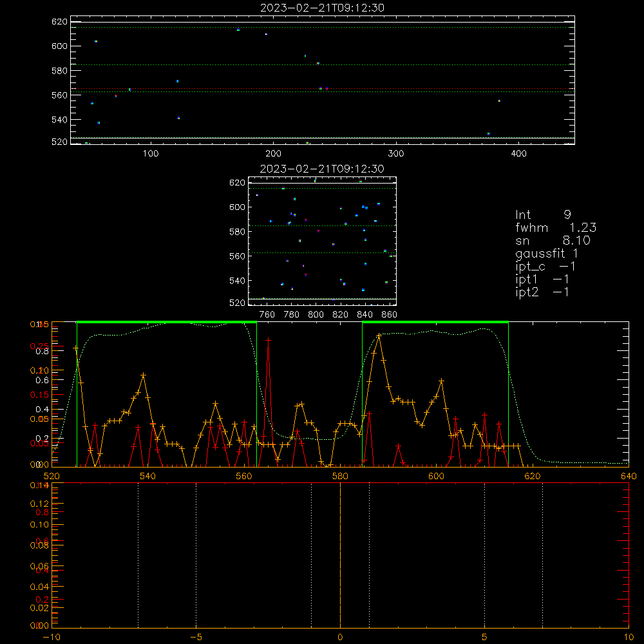Click x-axis label 760 of middle plot
The height and width of the screenshot is (644, 644).
(x=267, y=315)
